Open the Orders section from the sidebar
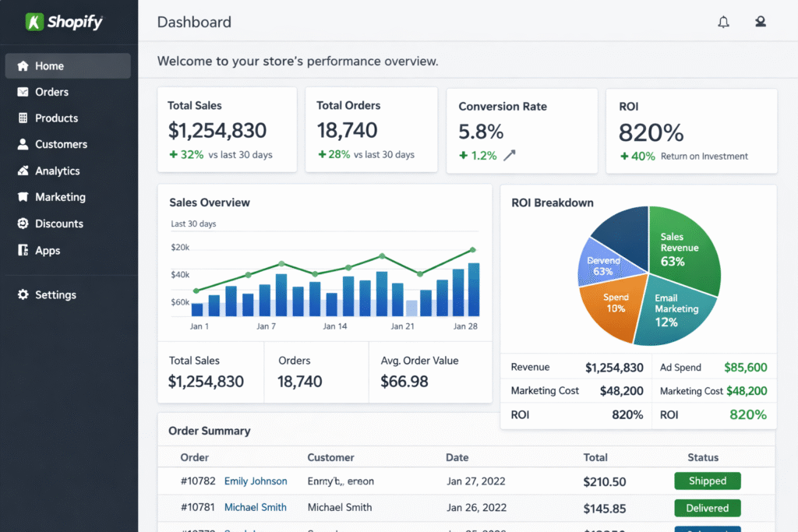Screen dimensions: 798x532 point(23,92)
